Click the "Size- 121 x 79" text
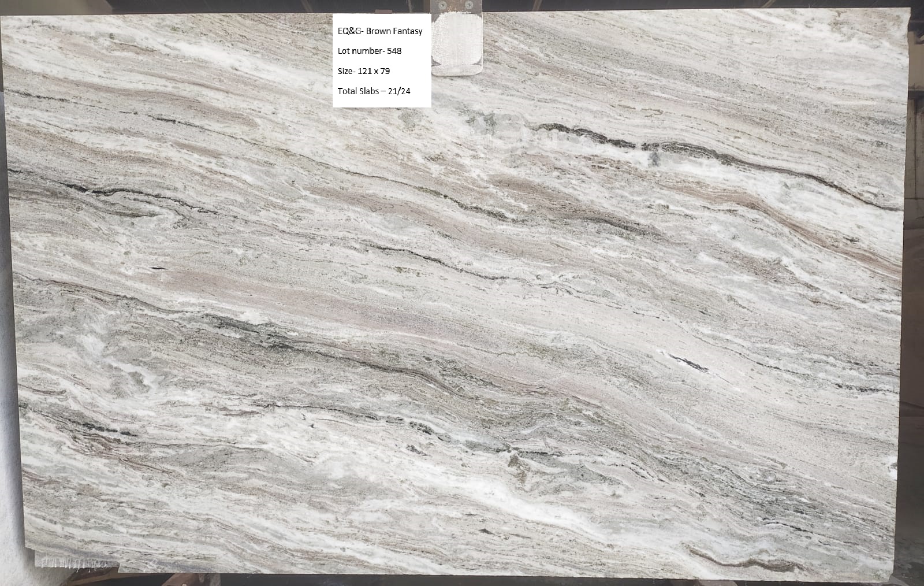The image size is (924, 586). 364,71
